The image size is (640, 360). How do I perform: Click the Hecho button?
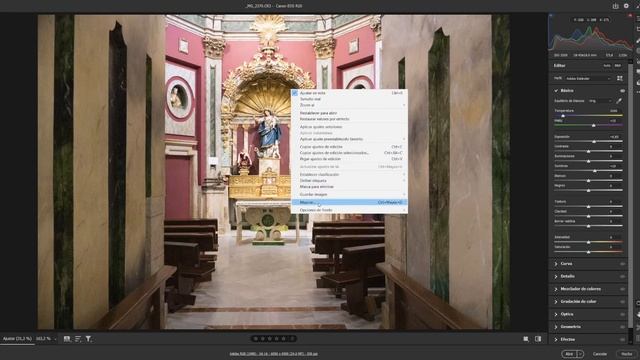click(x=627, y=354)
